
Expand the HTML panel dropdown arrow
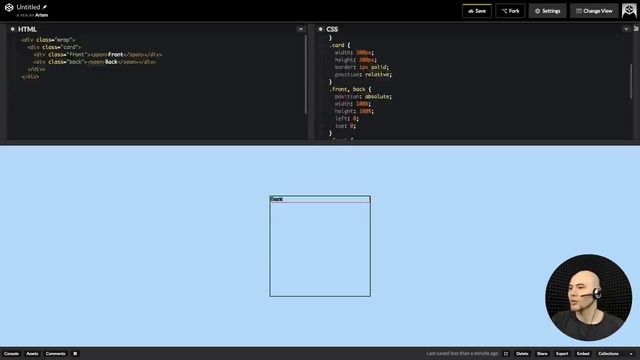coord(301,29)
